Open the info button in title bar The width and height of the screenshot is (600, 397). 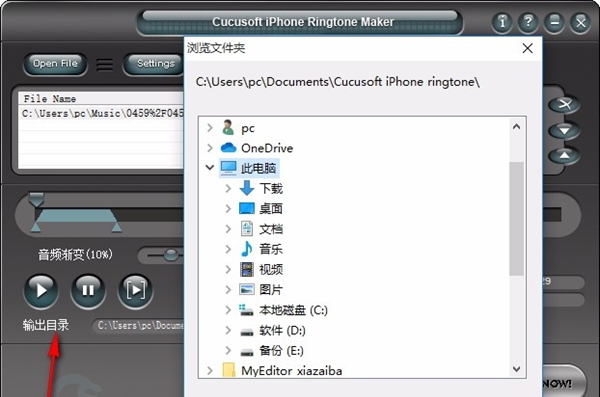coord(502,22)
